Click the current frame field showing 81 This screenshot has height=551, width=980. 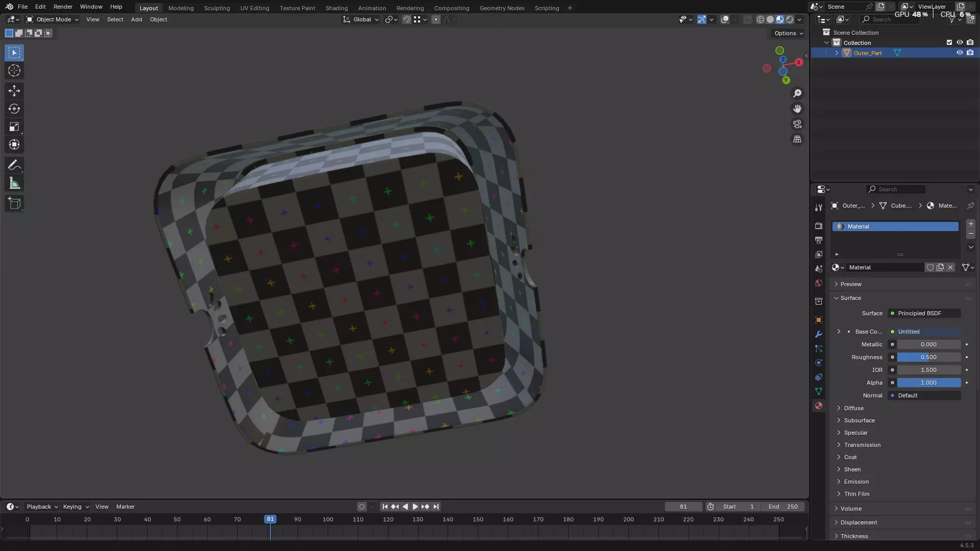click(x=683, y=507)
